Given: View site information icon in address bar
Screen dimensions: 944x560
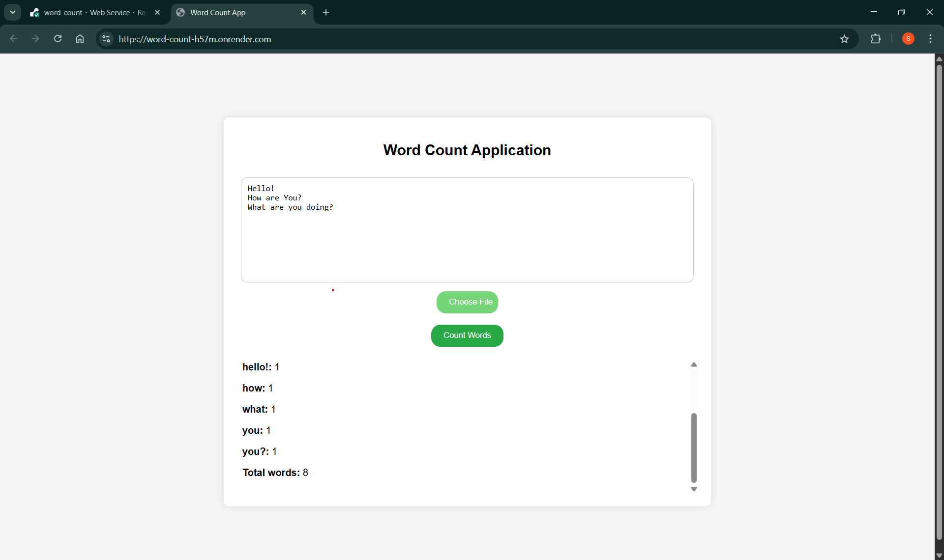Looking at the screenshot, I should click(x=106, y=39).
